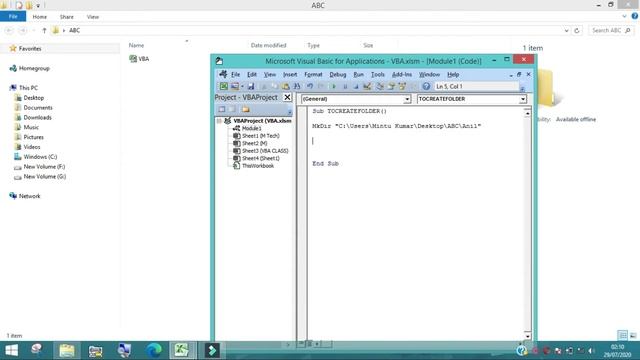Viewport: 640px width, 360px height.
Task: Open the Insert menu in VBA editor
Action: (x=290, y=75)
